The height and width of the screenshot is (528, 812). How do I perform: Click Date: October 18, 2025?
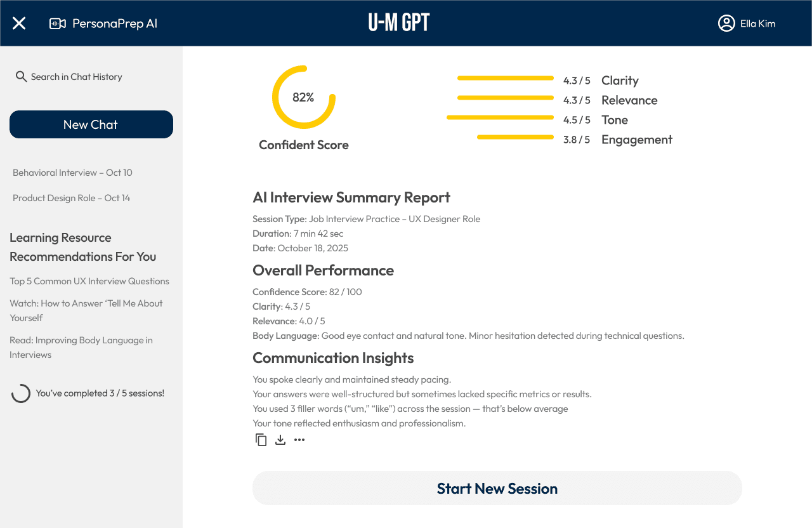click(301, 248)
